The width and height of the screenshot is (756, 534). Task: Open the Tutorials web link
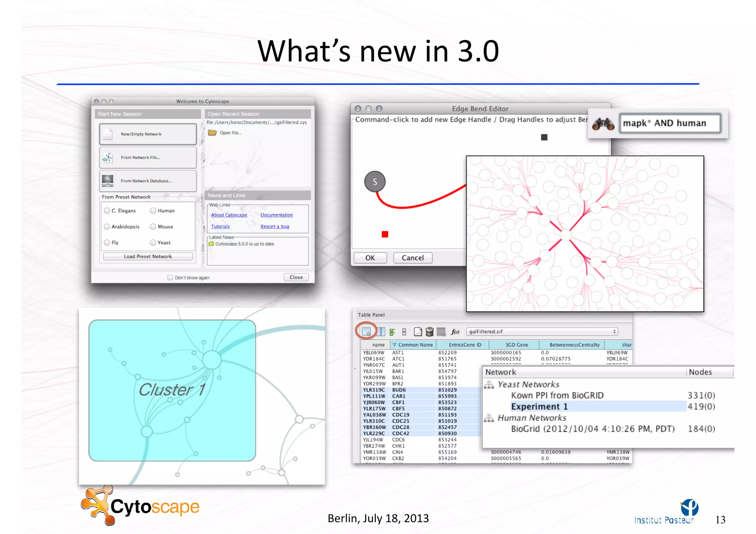point(220,227)
